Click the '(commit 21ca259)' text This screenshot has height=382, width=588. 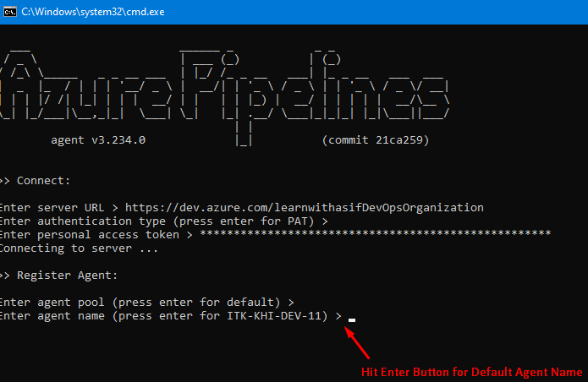point(375,140)
